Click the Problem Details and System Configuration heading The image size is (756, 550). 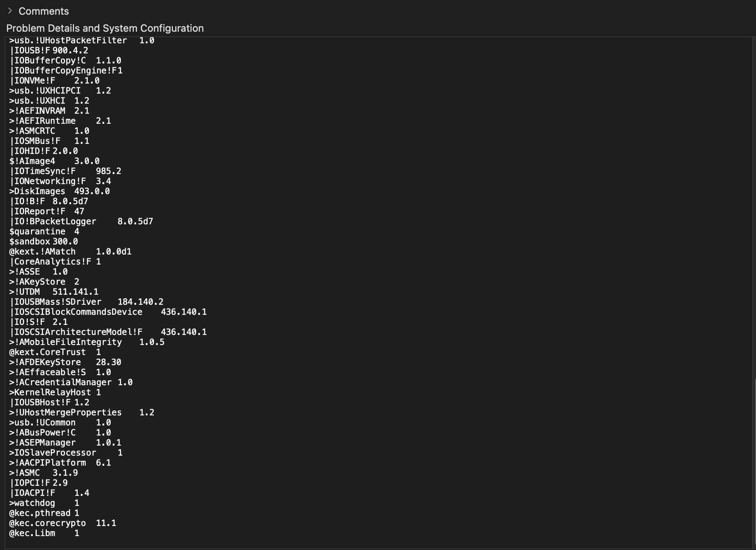tap(105, 28)
